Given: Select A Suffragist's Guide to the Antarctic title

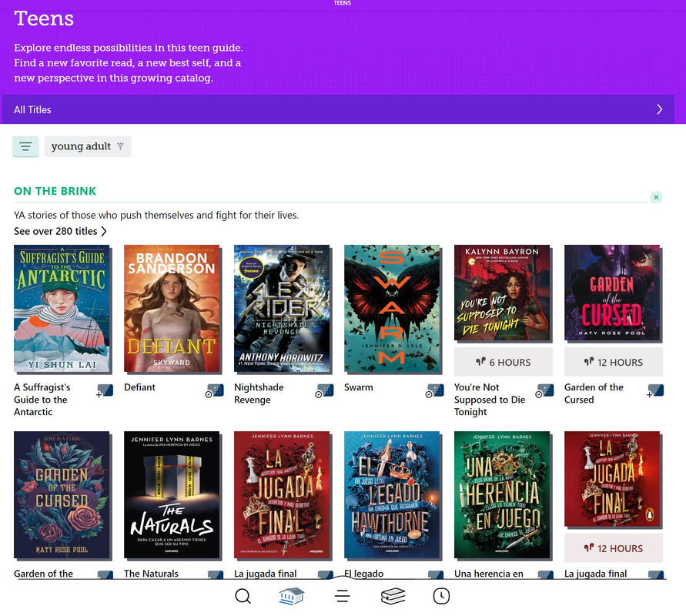Looking at the screenshot, I should (42, 400).
